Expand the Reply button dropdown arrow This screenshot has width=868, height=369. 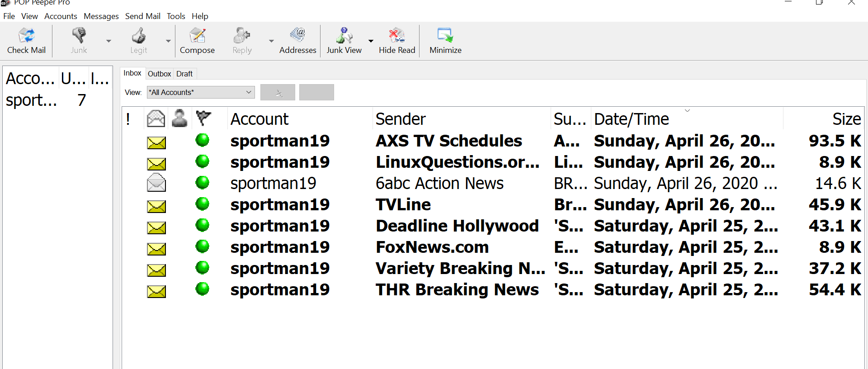pos(271,41)
